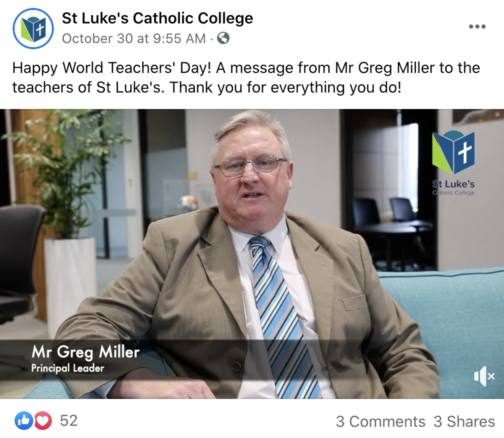View the 52 reactions count
The width and height of the screenshot is (504, 438).
point(69,420)
